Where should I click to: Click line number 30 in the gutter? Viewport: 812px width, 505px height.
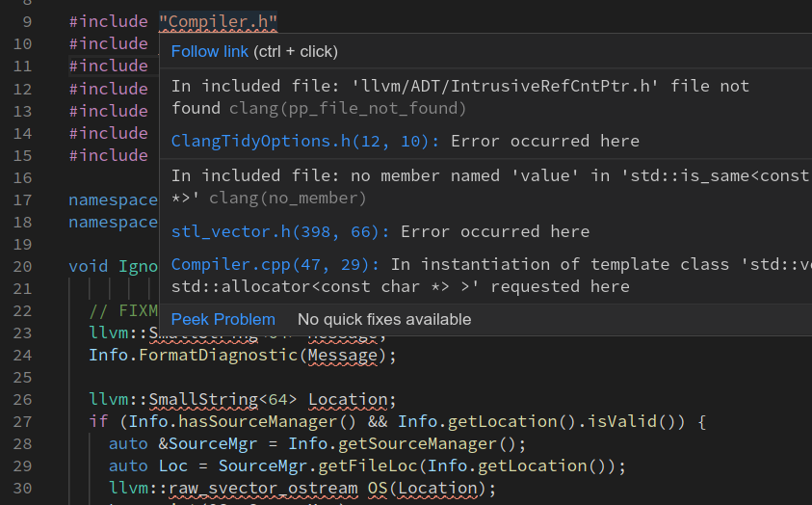pyautogui.click(x=22, y=488)
